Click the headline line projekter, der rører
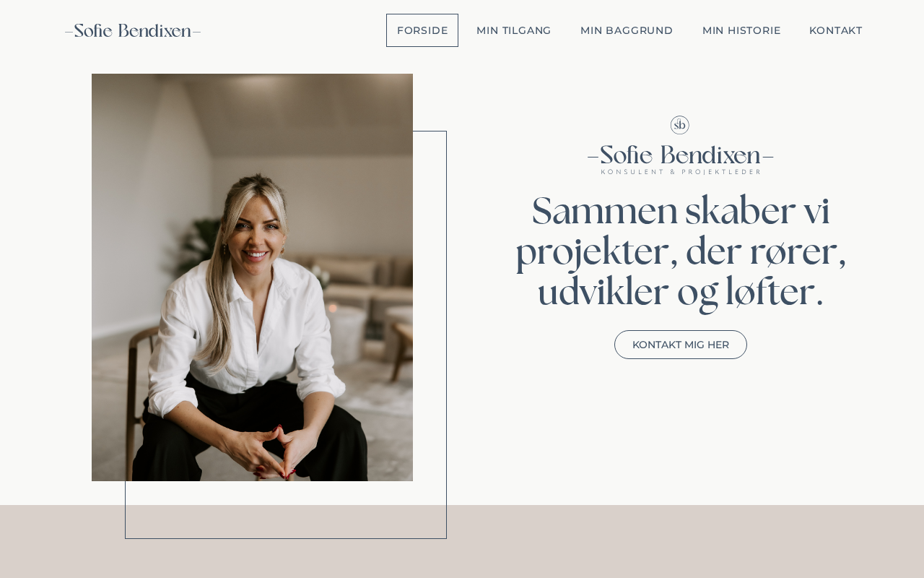 [x=681, y=252]
